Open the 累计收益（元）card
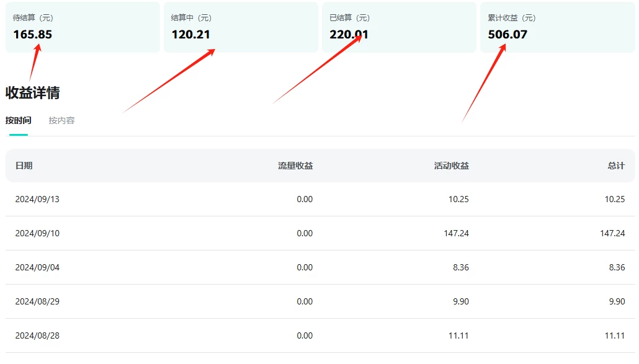This screenshot has width=639, height=364. (x=557, y=27)
